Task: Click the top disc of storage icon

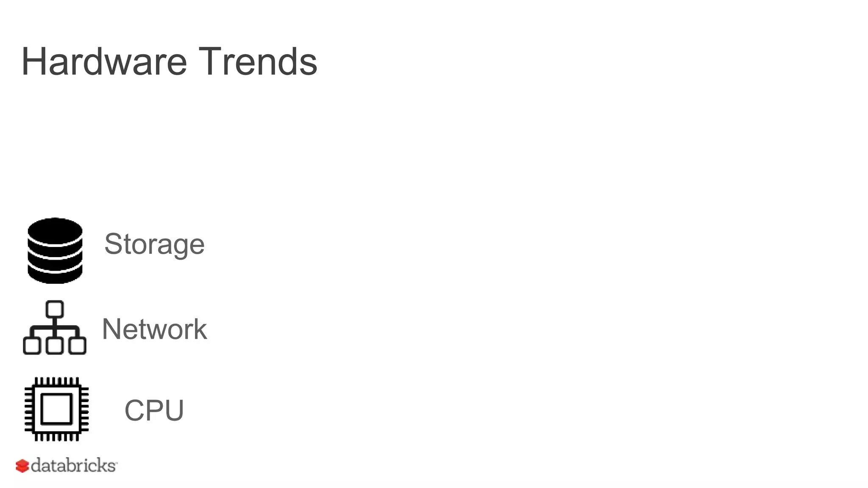Action: 55,230
